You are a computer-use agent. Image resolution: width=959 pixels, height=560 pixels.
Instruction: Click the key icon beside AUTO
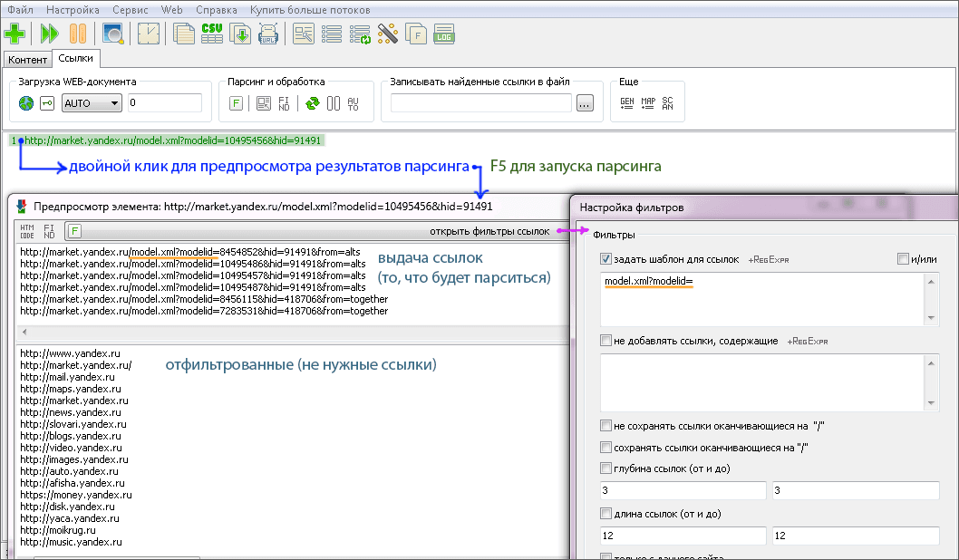click(47, 103)
